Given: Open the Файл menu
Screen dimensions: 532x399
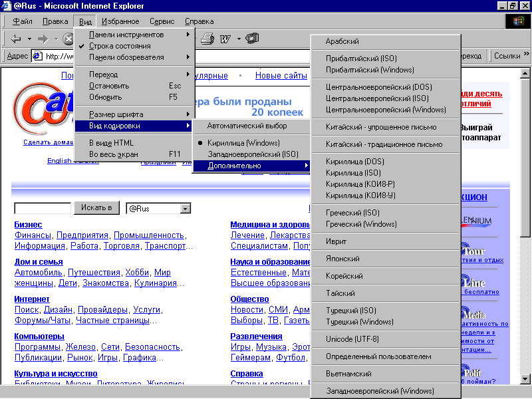Looking at the screenshot, I should 23,21.
